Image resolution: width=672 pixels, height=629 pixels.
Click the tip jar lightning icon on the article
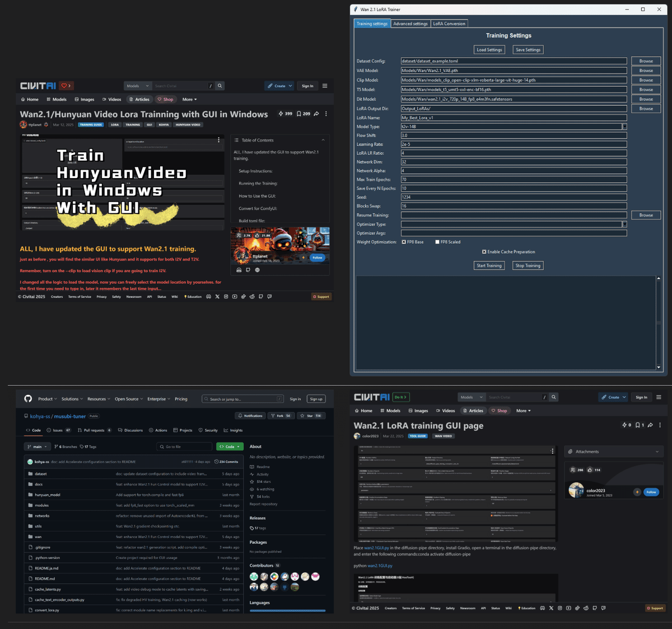pos(625,425)
